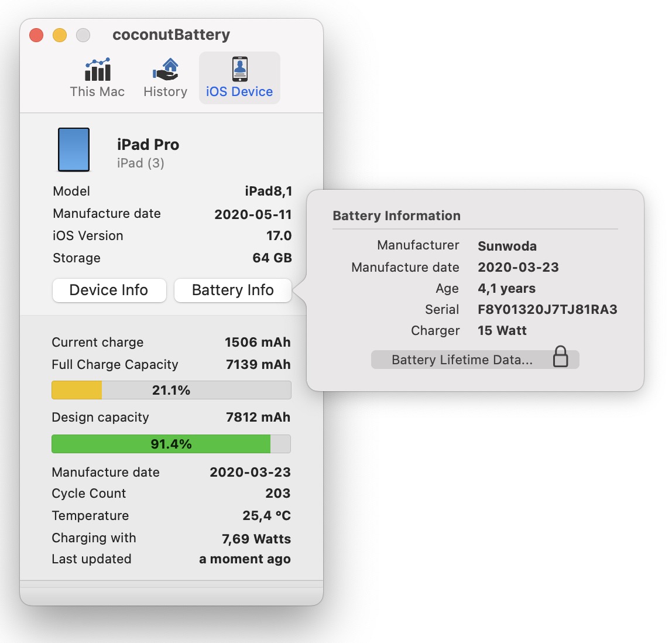Open the History hand-and-house icon
Screen dimensions: 672x643
click(x=166, y=70)
